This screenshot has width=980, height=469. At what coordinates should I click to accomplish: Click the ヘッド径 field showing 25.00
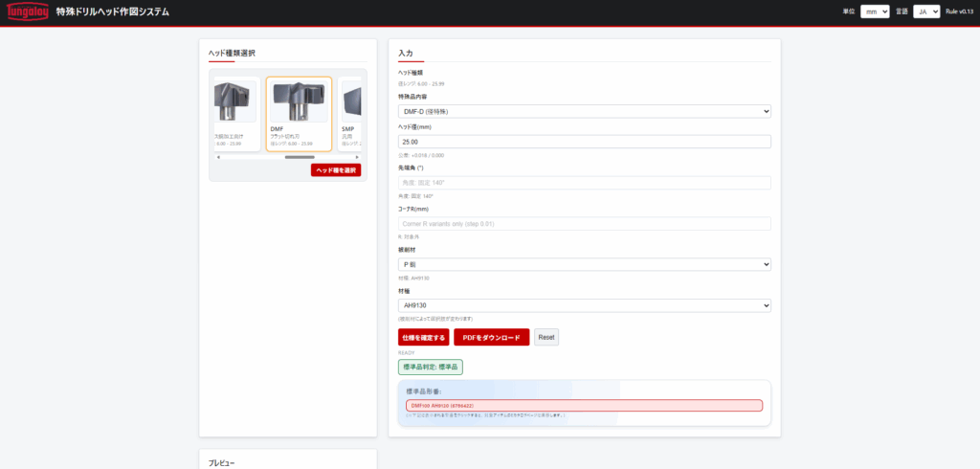(584, 142)
